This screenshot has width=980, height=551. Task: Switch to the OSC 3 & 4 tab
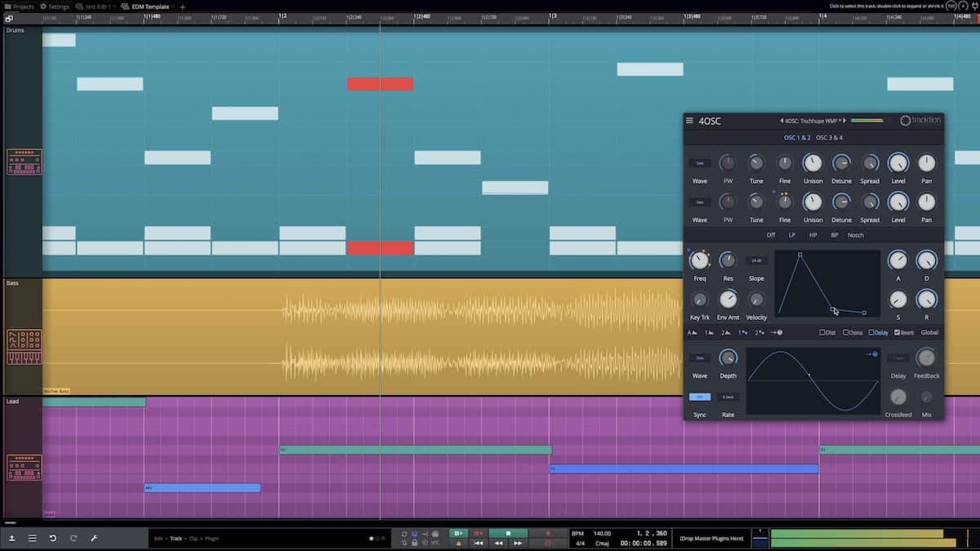(829, 137)
